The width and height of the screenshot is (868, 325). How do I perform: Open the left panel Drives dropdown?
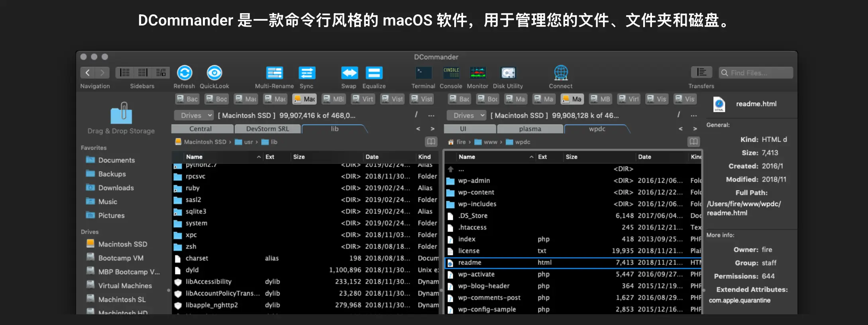(x=194, y=116)
